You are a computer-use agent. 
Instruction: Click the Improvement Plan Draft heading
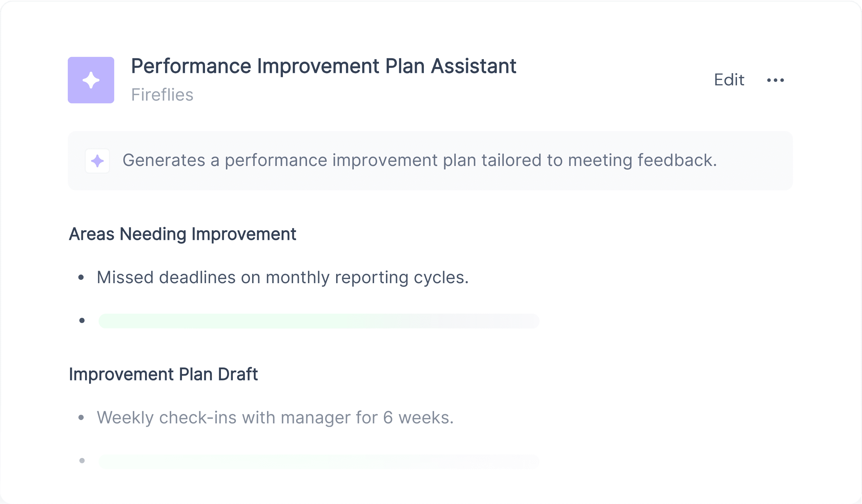click(163, 374)
